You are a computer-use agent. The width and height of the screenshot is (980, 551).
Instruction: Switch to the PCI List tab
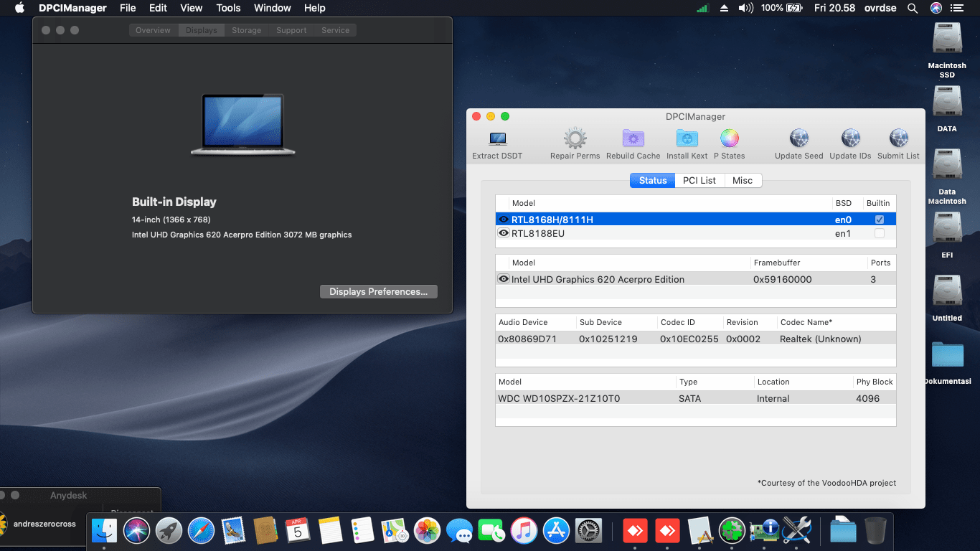(699, 180)
